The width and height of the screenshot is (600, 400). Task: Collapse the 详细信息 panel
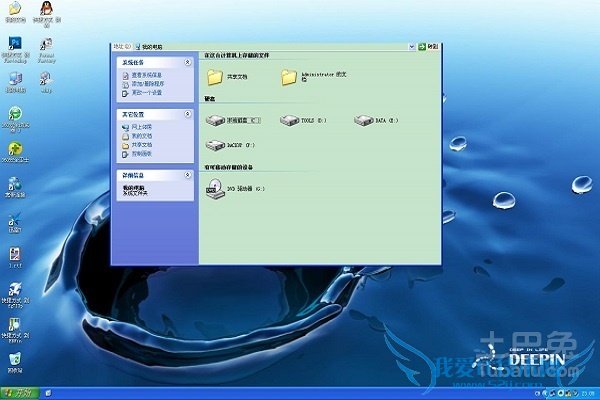coord(188,175)
